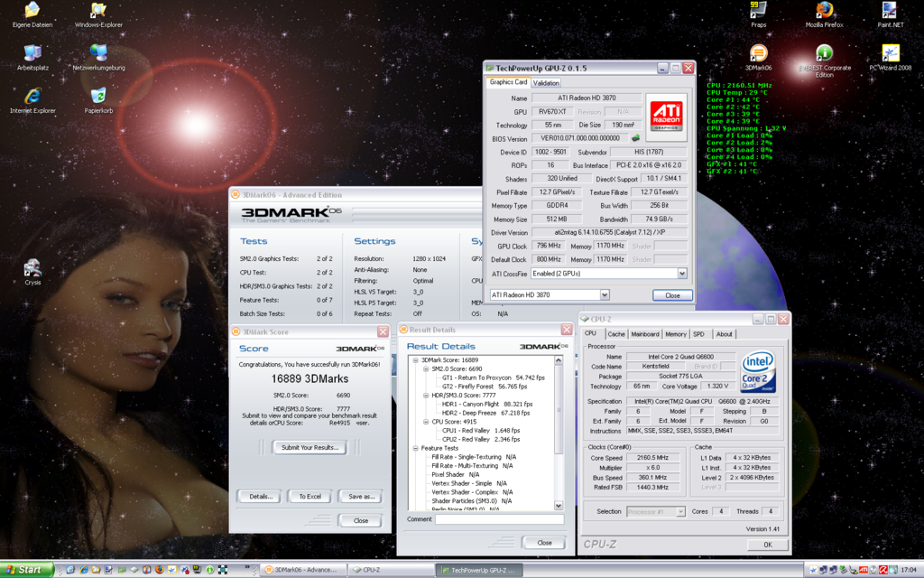Screen dimensions: 924x578
Task: Select HDR1 - Canyon Flight result row
Action: [486, 404]
